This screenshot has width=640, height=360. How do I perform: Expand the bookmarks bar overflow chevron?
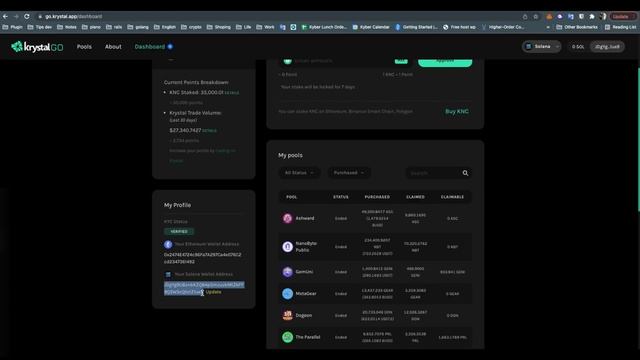[x=548, y=27]
